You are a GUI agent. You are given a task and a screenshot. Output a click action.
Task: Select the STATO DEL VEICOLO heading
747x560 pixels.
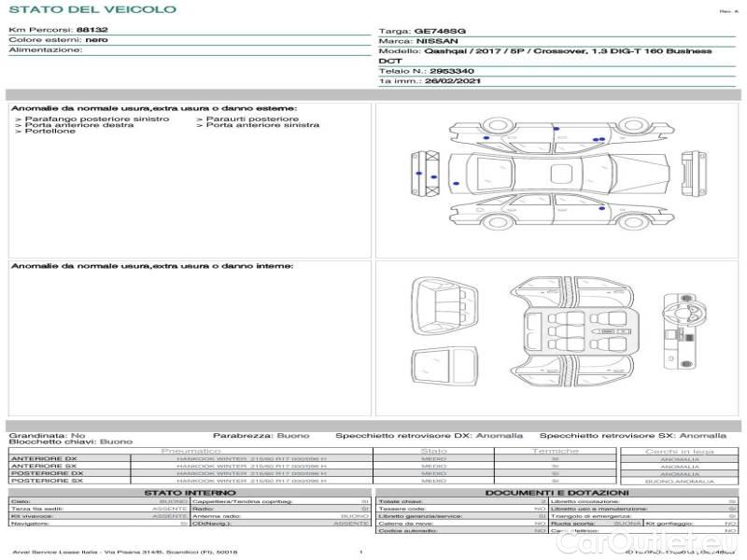tap(92, 9)
